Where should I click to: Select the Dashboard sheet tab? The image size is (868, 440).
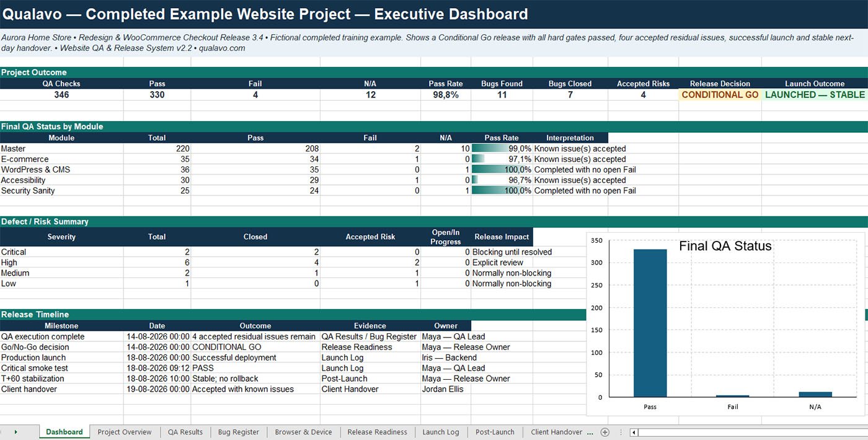[x=64, y=432]
